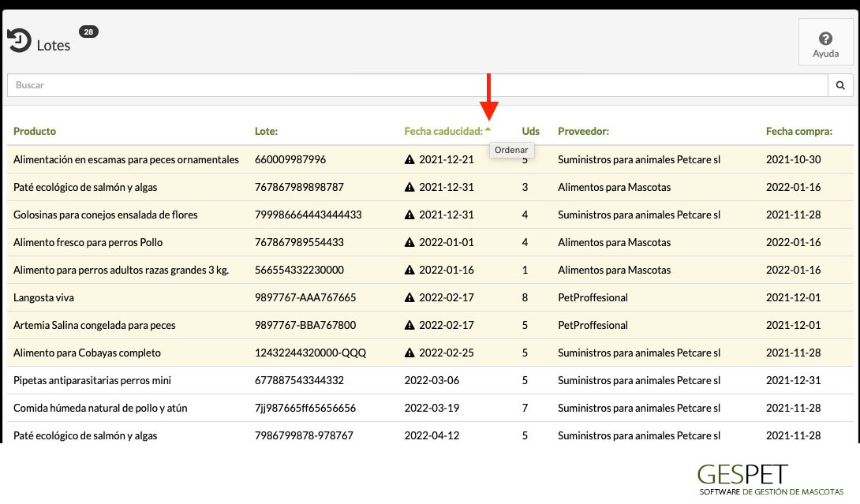Click lot number 677887543344332

click(x=299, y=380)
